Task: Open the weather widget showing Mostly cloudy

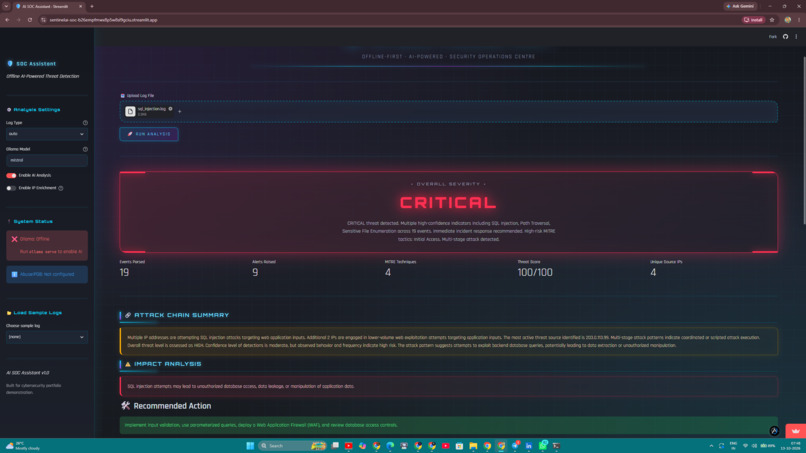Action: click(x=23, y=446)
